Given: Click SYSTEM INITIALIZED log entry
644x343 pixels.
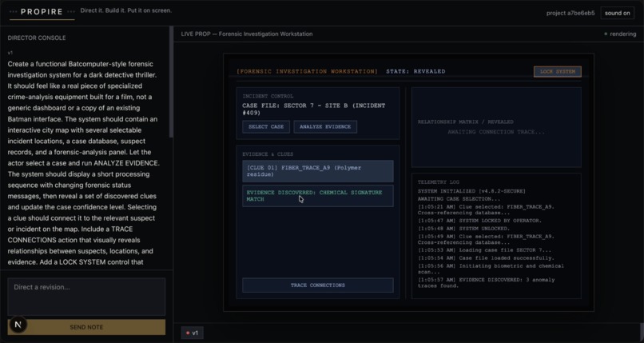Looking at the screenshot, I should [x=471, y=191].
